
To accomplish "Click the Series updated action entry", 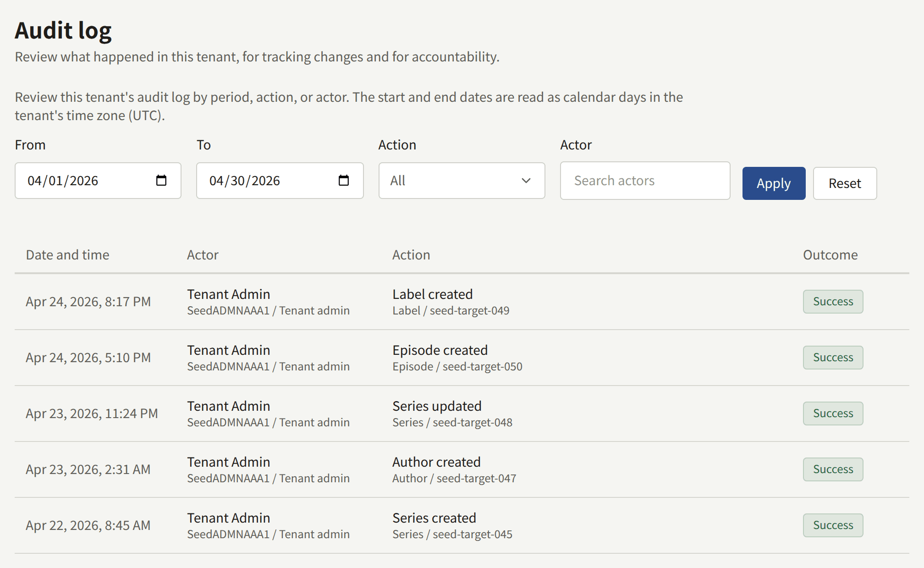I will (x=437, y=406).
